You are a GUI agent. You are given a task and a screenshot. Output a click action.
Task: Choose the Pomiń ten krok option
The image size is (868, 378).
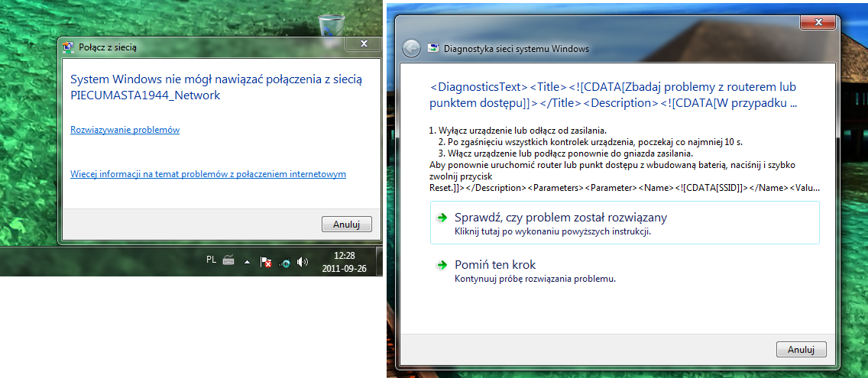(625, 270)
